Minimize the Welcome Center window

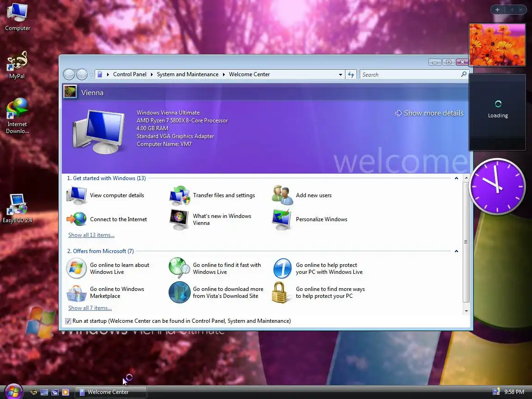coord(435,62)
